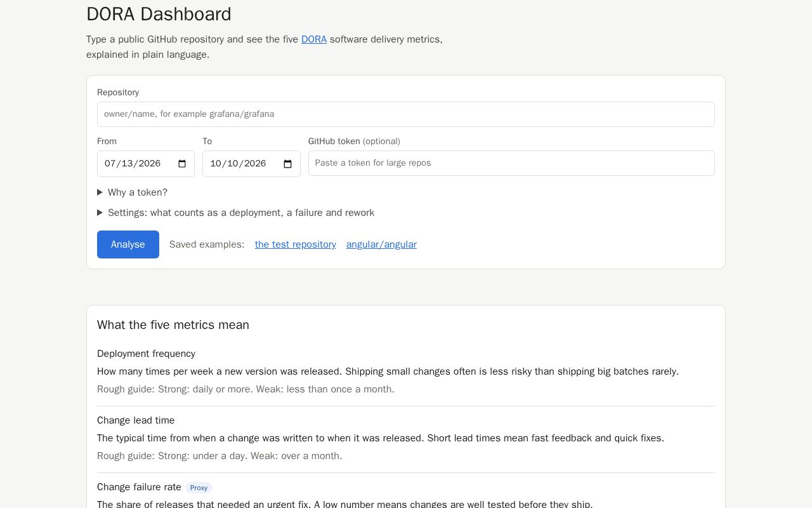Select the 'Change lead time' metric title
The height and width of the screenshot is (508, 812).
pos(136,420)
